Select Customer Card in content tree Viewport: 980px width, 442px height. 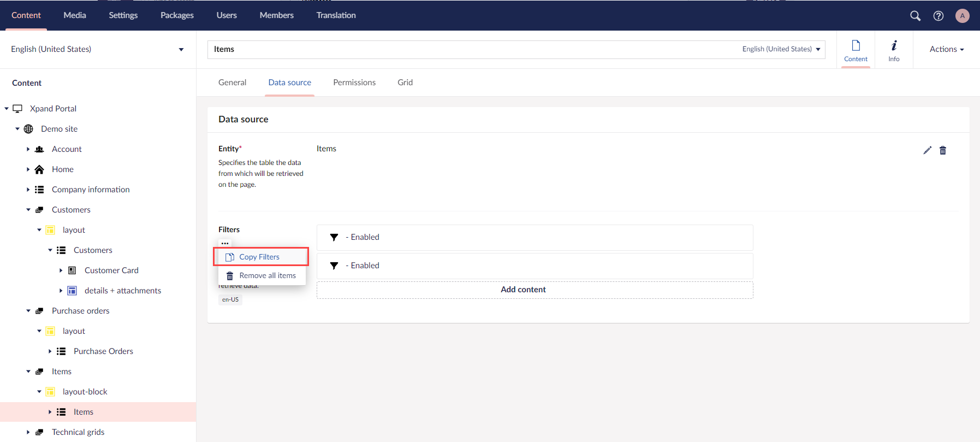(x=111, y=270)
